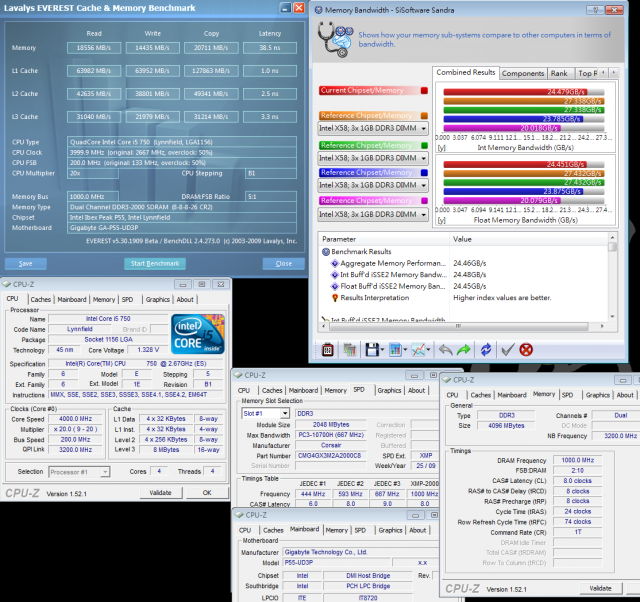Open Mainboard tab in the CPU-Z processor window
The image size is (640, 602).
(x=72, y=300)
